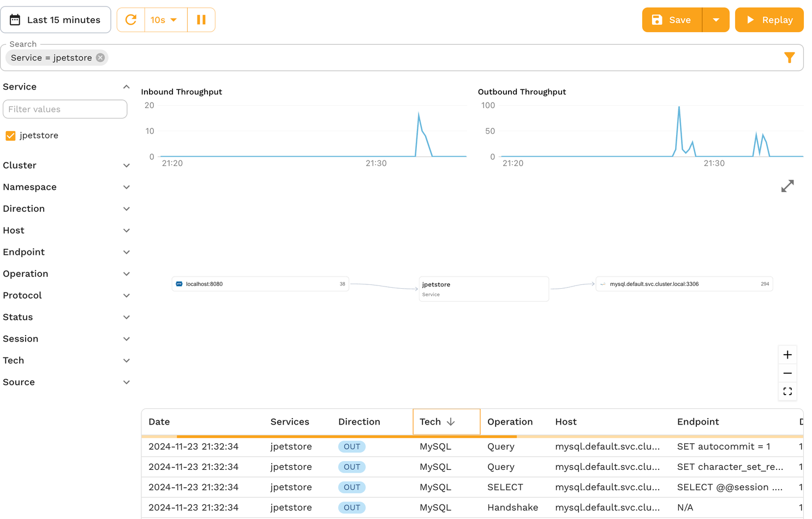
Task: Expand the Namespace filter section
Action: 126,187
